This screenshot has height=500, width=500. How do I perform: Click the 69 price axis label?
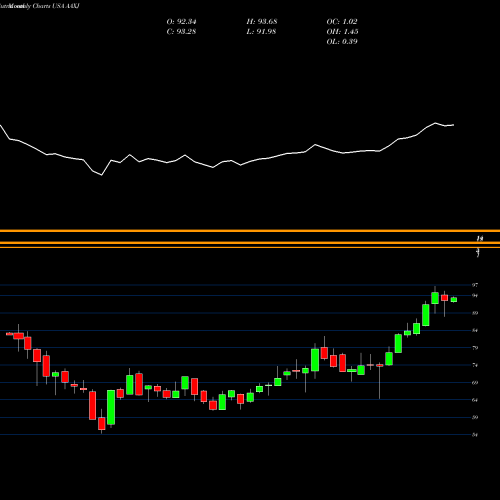(x=475, y=383)
